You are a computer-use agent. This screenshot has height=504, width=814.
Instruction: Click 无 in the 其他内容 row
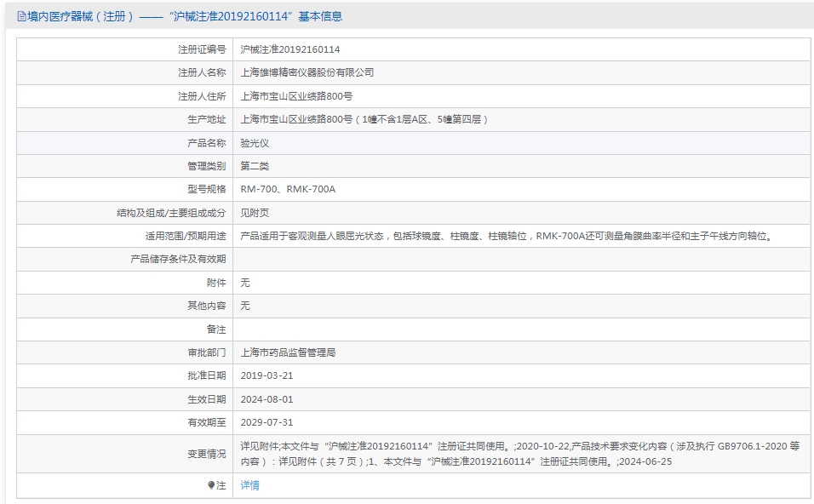coord(245,306)
